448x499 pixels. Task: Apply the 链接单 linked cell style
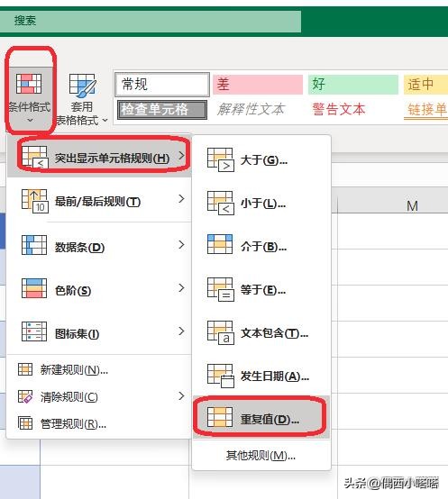tap(426, 110)
